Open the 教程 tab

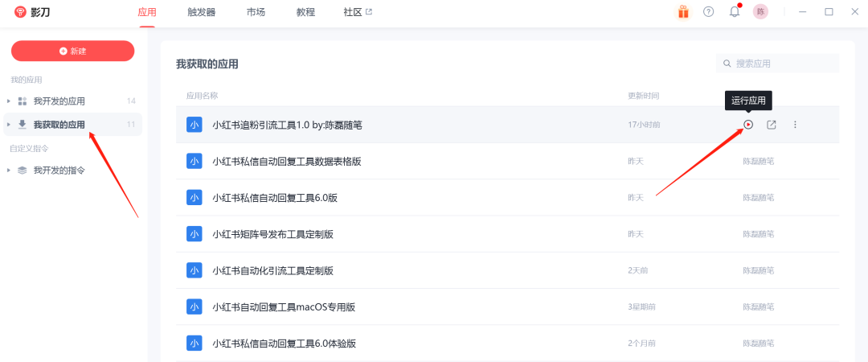[x=305, y=12]
